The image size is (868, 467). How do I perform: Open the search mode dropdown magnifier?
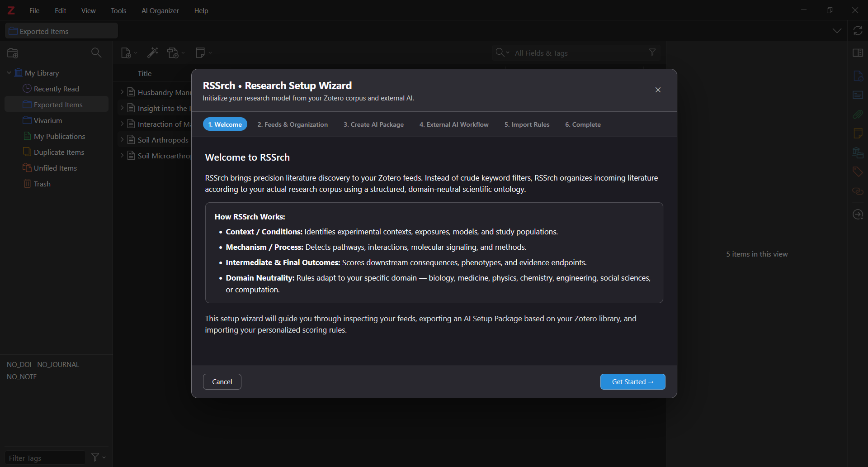click(x=502, y=52)
